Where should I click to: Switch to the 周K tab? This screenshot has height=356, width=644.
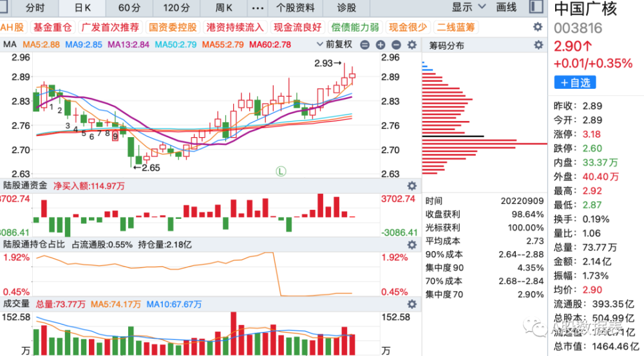pos(224,8)
